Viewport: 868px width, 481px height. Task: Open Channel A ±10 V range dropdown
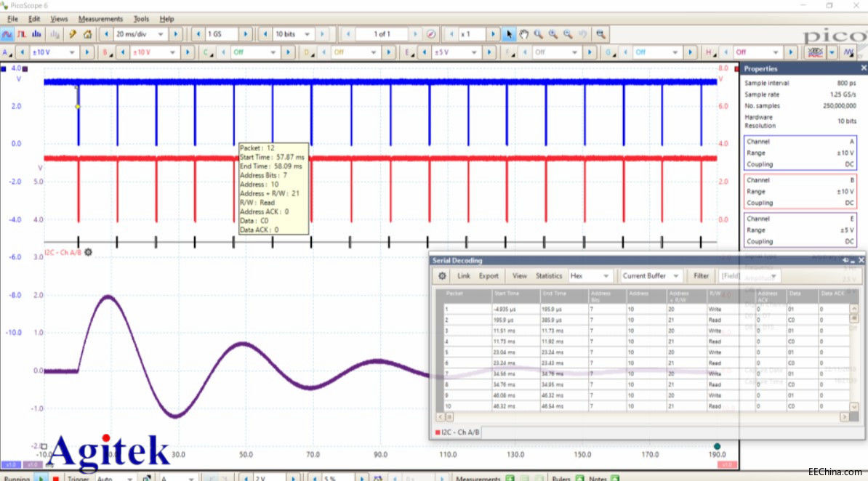[72, 52]
